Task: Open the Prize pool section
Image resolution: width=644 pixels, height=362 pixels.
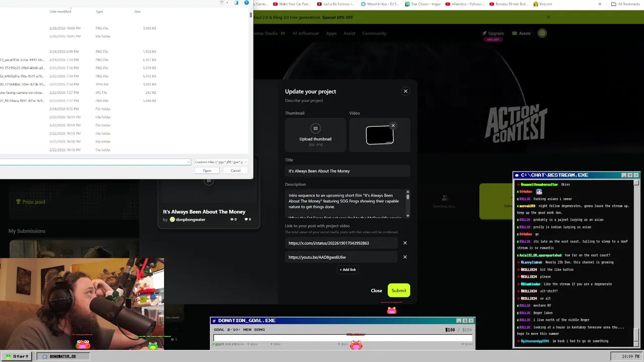Action: [30, 202]
